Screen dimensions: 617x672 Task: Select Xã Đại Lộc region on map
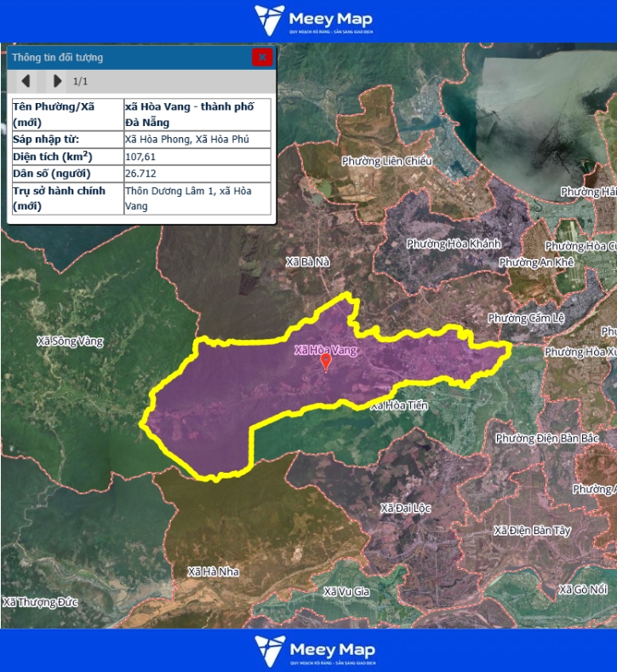[x=405, y=508]
